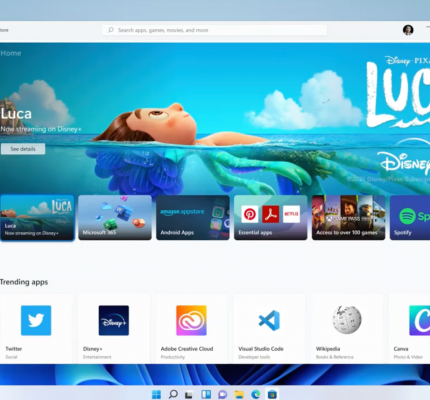Open the Visual Studio Code icon
Viewport: 430px width, 400px height.
[269, 320]
